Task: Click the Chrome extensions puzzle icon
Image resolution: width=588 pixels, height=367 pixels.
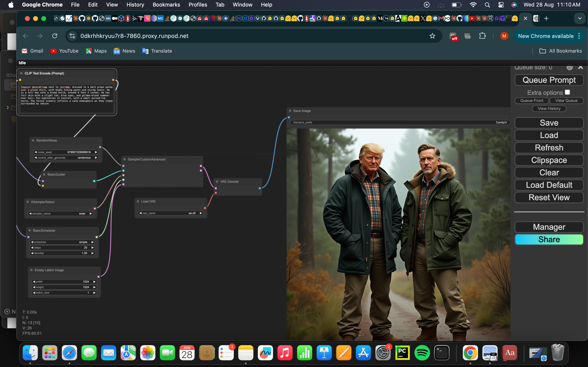Action: click(x=483, y=36)
